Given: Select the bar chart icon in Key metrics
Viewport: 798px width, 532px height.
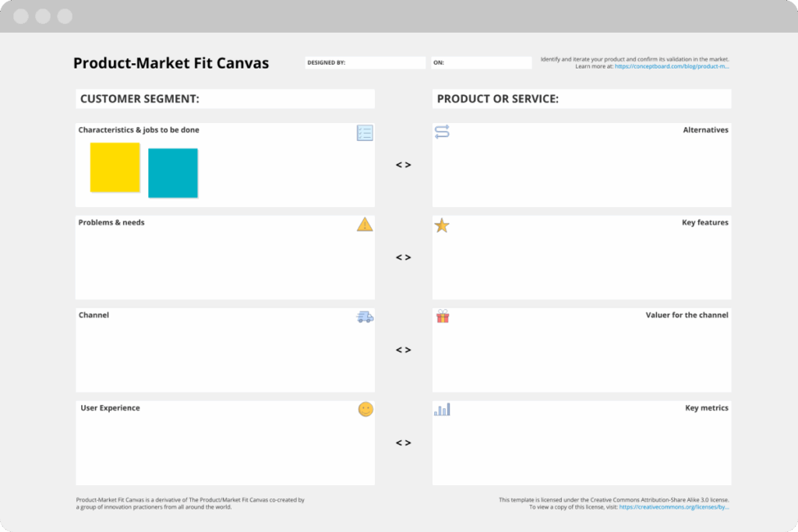Looking at the screenshot, I should coord(442,409).
